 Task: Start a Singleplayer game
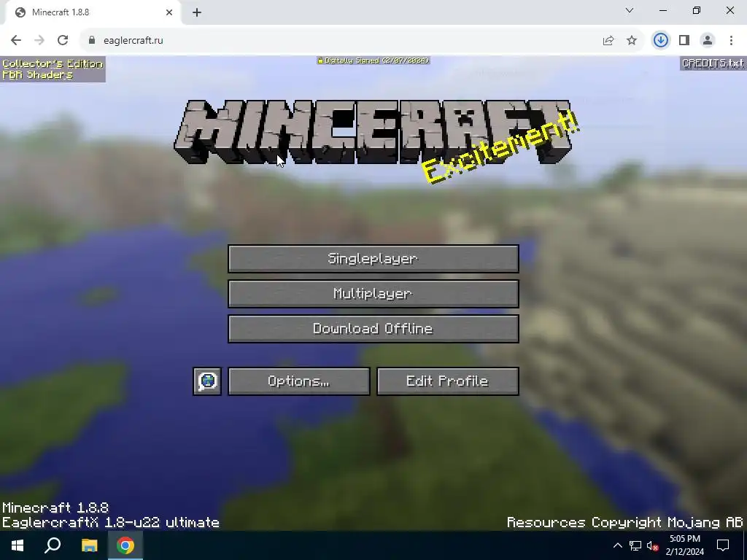coord(373,259)
